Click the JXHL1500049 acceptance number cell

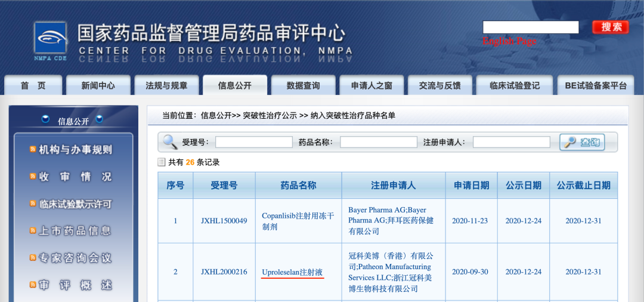[224, 221]
